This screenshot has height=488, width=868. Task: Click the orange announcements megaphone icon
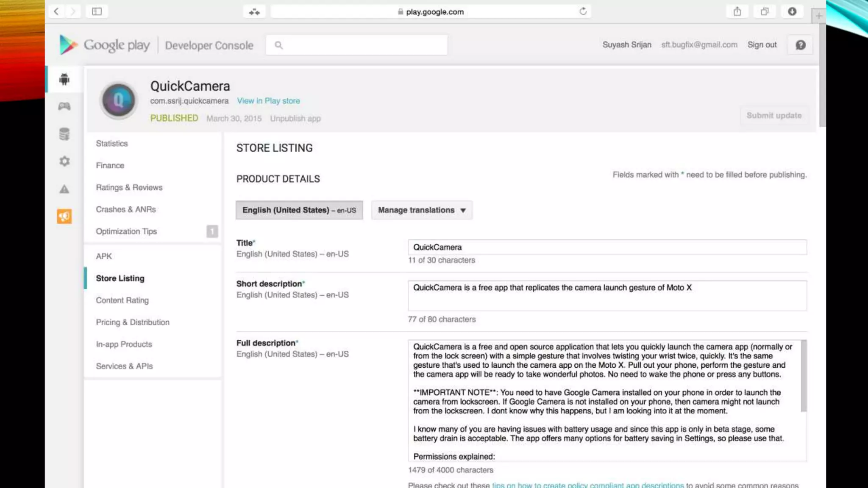pyautogui.click(x=64, y=216)
